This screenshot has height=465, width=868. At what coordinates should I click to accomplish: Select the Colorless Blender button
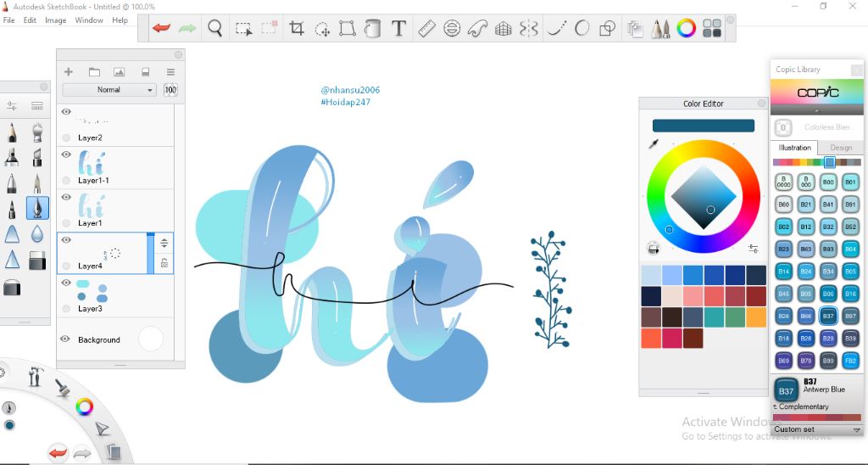(782, 127)
